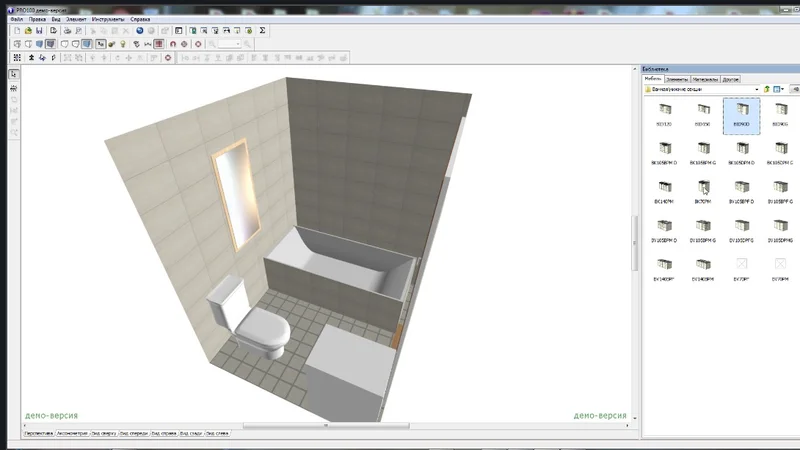Click the yellow light bulb icon
This screenshot has width=800, height=450.
click(122, 44)
